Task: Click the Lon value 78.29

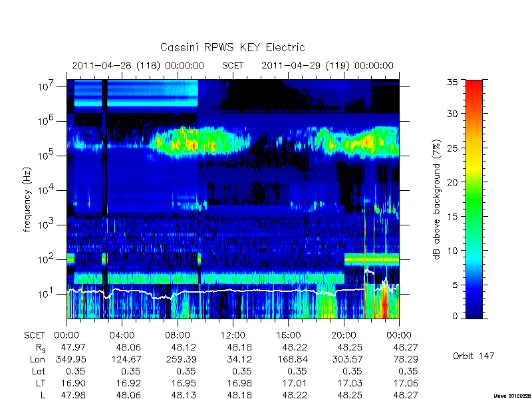Action: [406, 359]
